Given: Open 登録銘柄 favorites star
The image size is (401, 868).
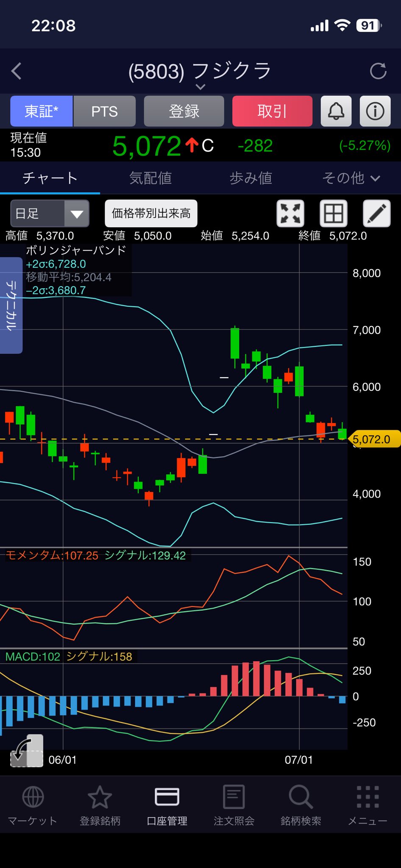Looking at the screenshot, I should tap(100, 805).
